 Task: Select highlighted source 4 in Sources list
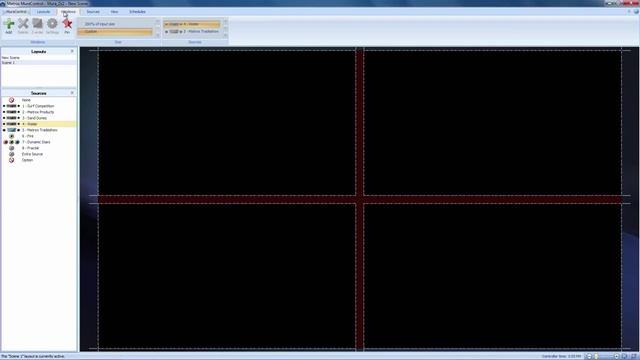click(39, 124)
